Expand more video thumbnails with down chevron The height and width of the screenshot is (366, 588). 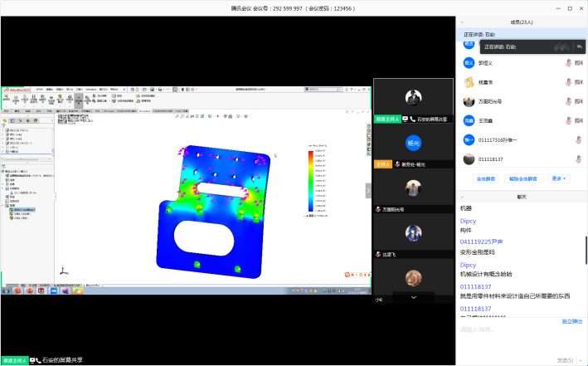[x=412, y=296]
